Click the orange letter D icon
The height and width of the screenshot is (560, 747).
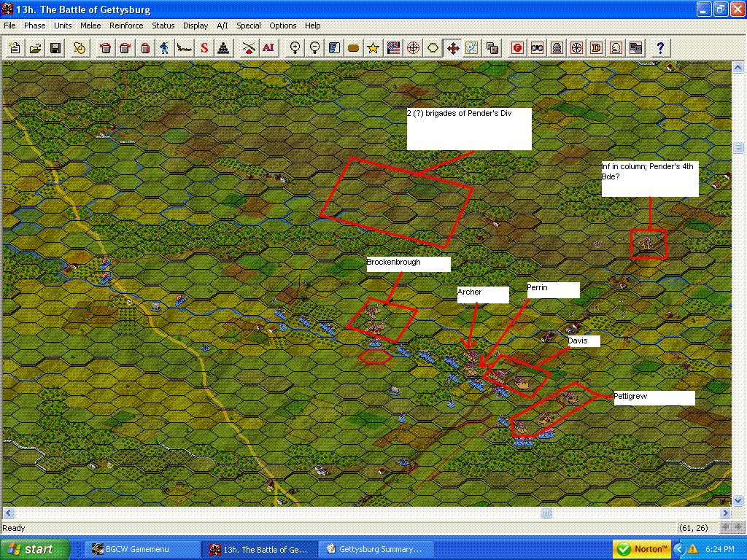click(597, 47)
